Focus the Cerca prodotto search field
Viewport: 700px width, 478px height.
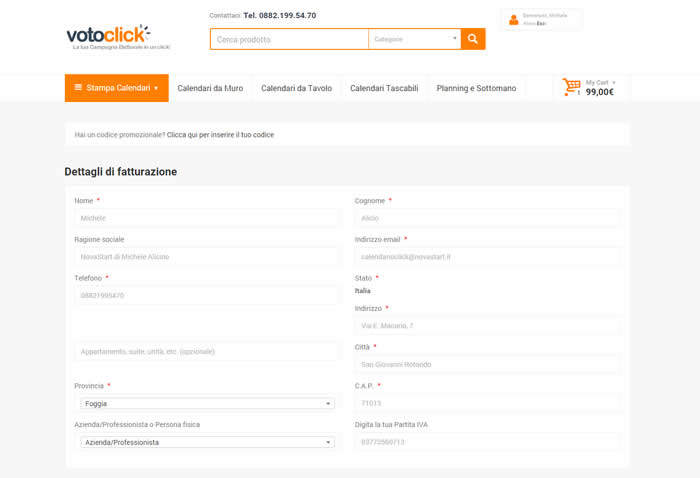pyautogui.click(x=289, y=39)
